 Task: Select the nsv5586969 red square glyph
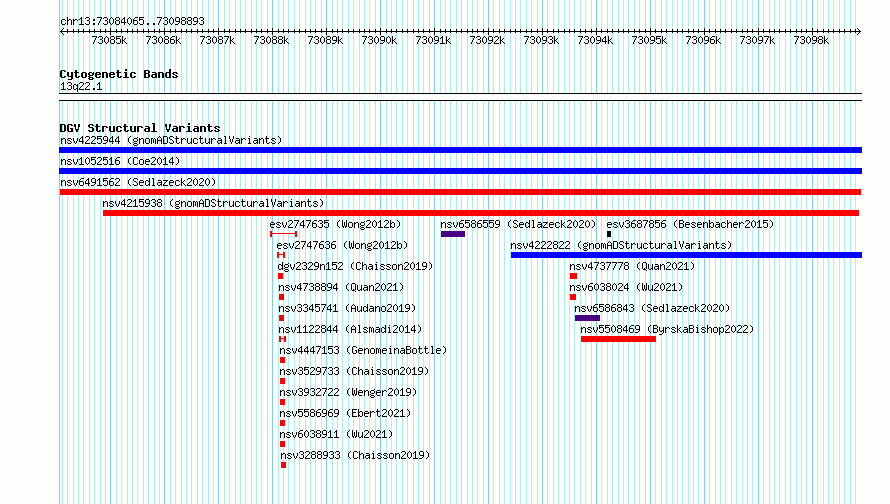283,423
